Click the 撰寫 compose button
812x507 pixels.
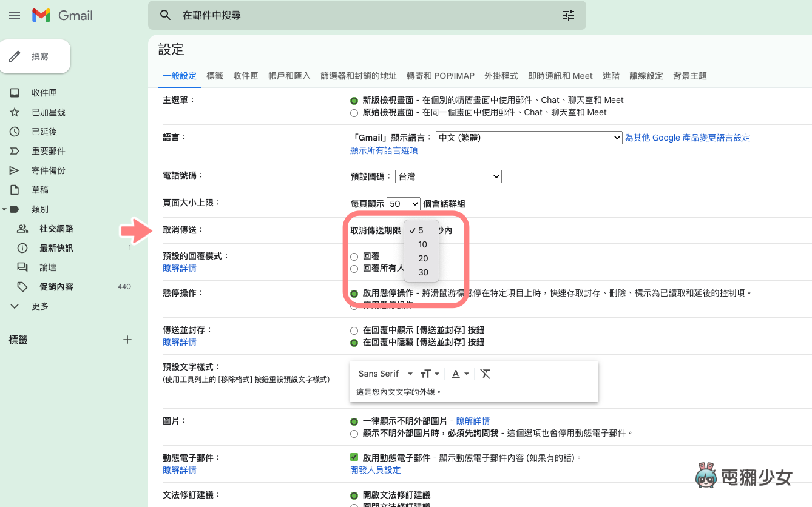(35, 56)
